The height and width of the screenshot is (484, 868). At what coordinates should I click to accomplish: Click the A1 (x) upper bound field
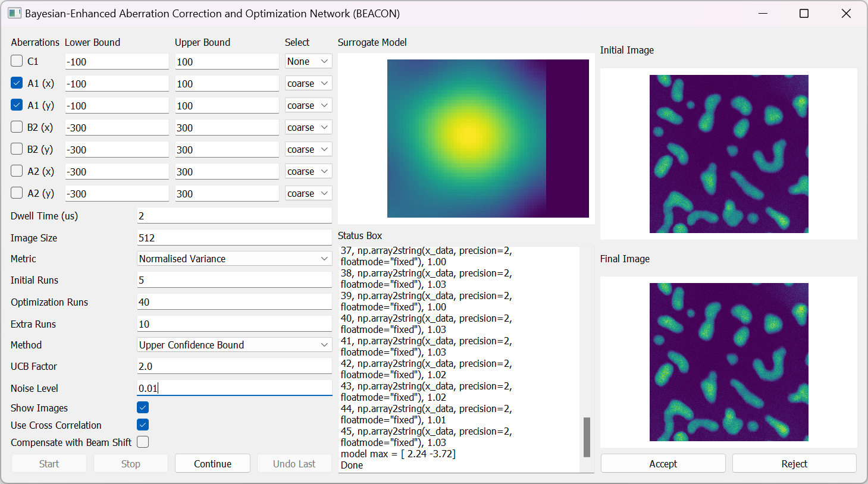[x=227, y=83]
